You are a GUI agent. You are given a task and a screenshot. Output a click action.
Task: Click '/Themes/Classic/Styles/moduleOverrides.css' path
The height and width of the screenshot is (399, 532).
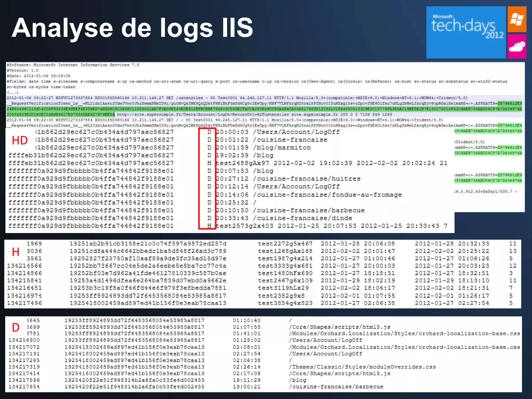tap(362, 367)
